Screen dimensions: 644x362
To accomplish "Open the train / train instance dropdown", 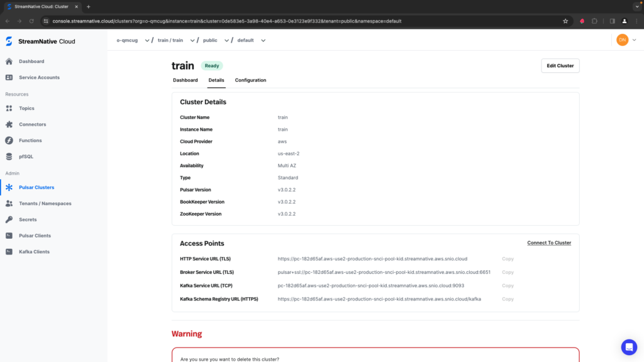I will click(x=192, y=40).
